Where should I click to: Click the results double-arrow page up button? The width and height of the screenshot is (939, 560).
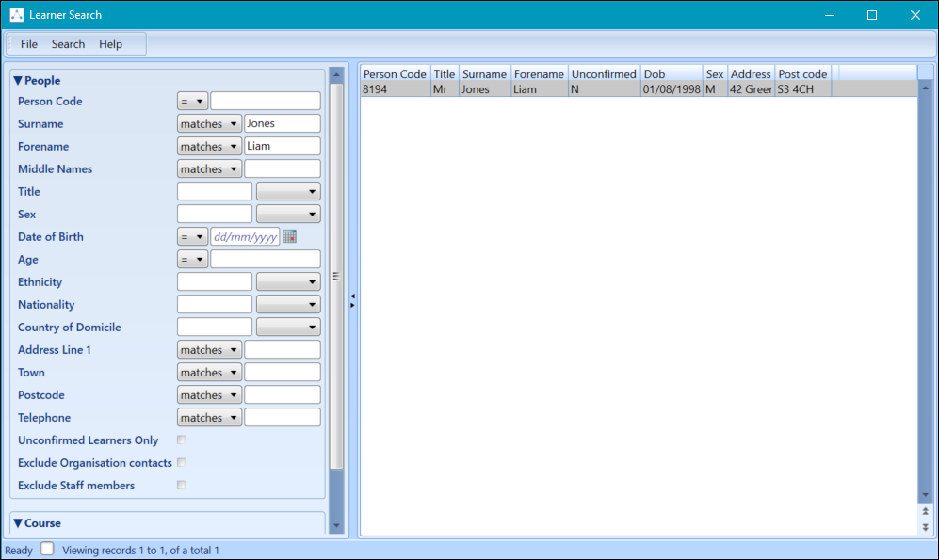925,511
